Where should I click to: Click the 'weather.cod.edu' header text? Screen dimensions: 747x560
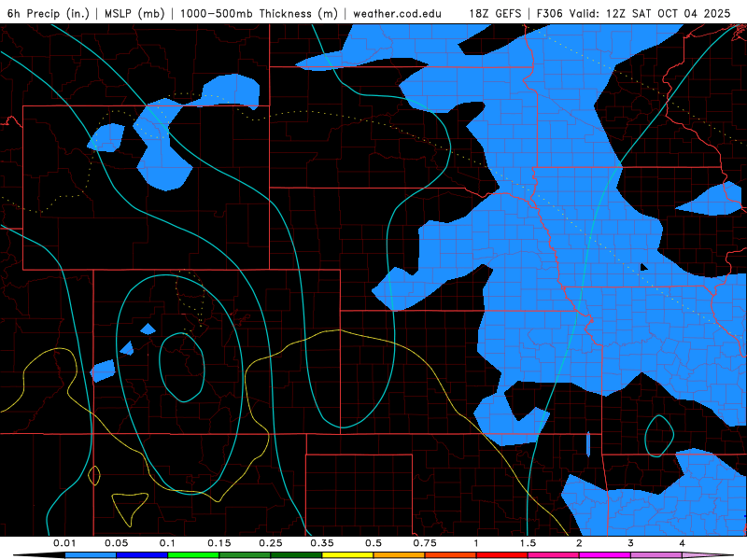pyautogui.click(x=397, y=13)
